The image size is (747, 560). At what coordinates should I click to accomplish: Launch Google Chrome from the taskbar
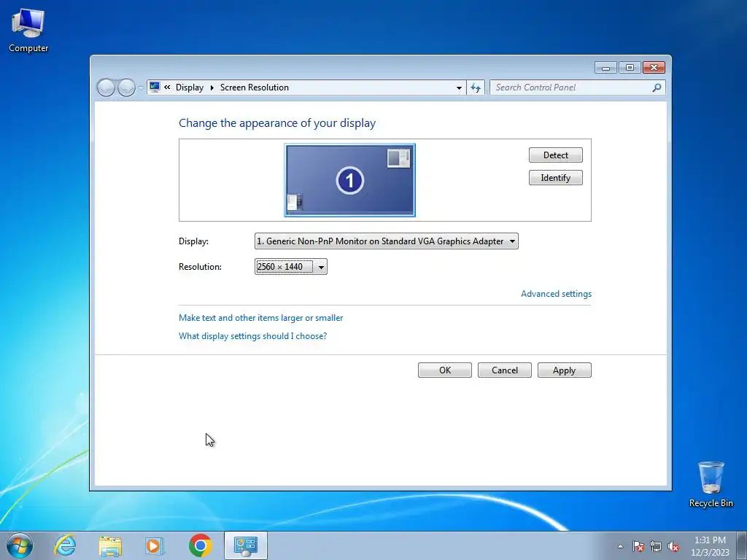(200, 545)
